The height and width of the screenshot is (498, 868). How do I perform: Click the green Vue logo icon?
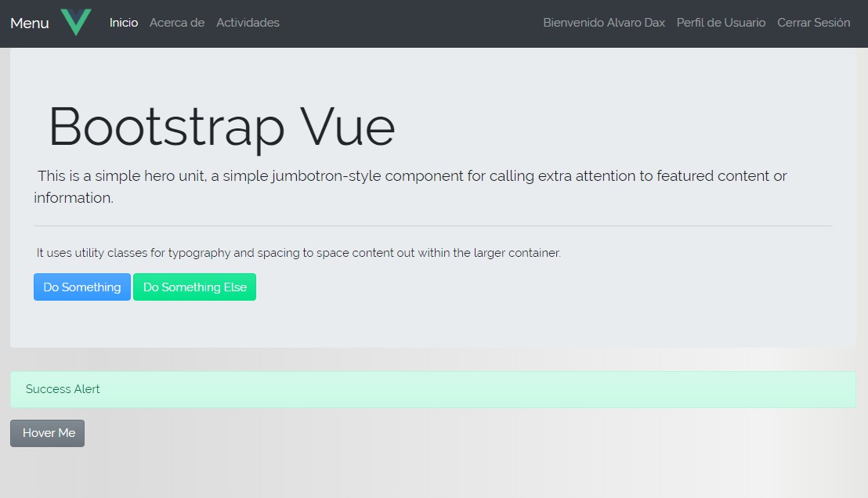76,22
